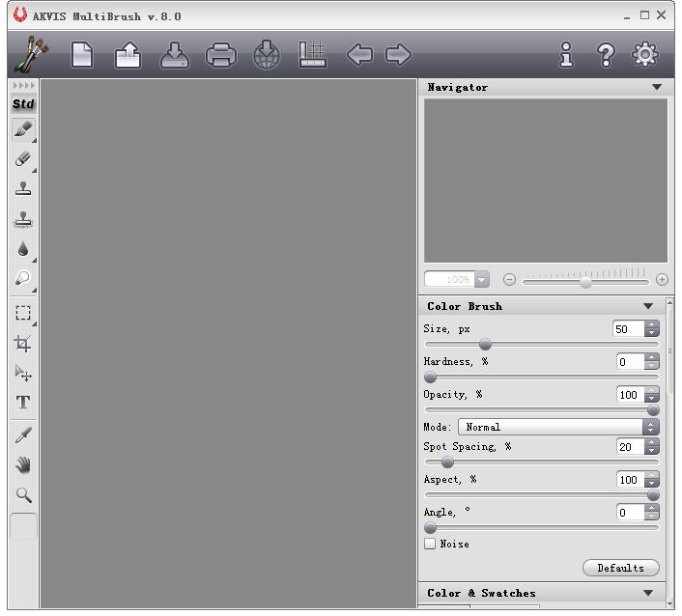Select the Color Brush tool
The width and height of the screenshot is (682, 616).
23,129
